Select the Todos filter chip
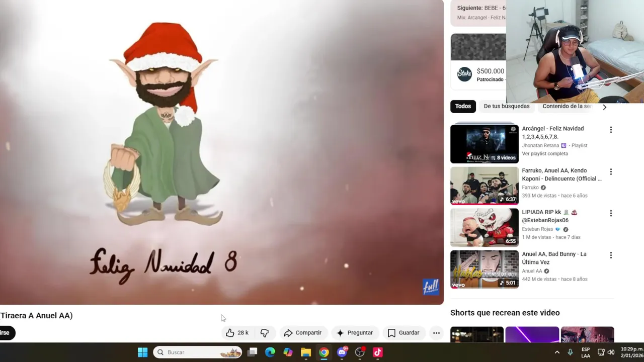644x362 pixels. click(463, 106)
